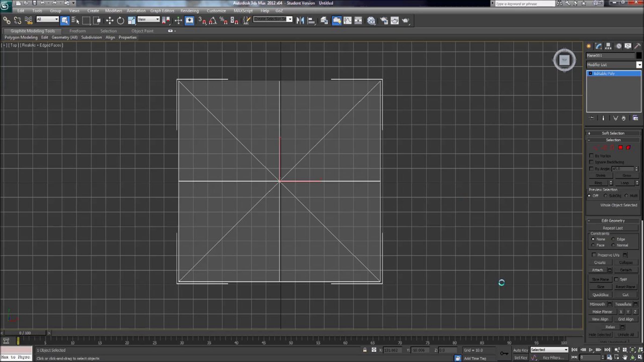Select the Move transform tool
Screen dimensions: 644x362
(109, 21)
